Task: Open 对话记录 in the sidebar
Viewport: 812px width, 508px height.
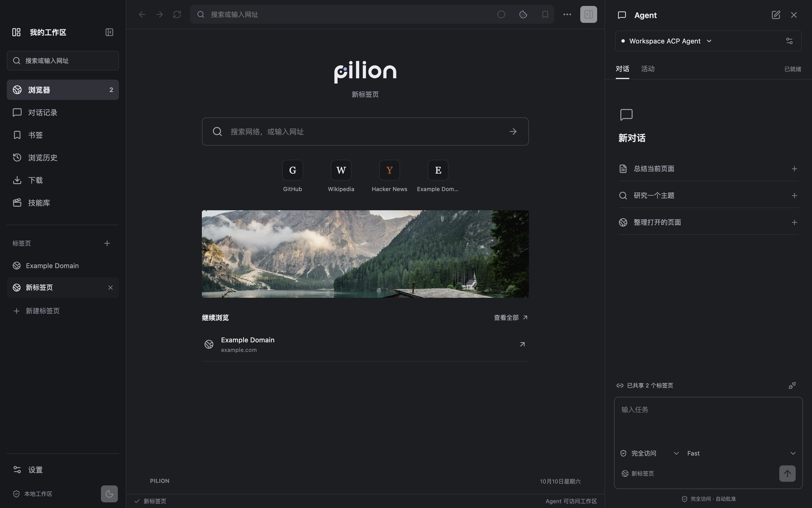Action: [x=63, y=112]
